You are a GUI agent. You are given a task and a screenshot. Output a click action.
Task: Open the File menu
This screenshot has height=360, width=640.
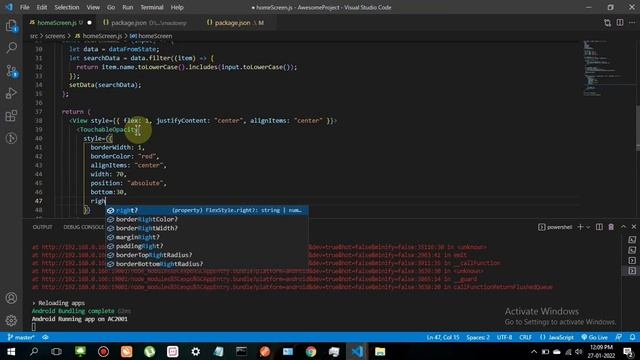coord(24,7)
